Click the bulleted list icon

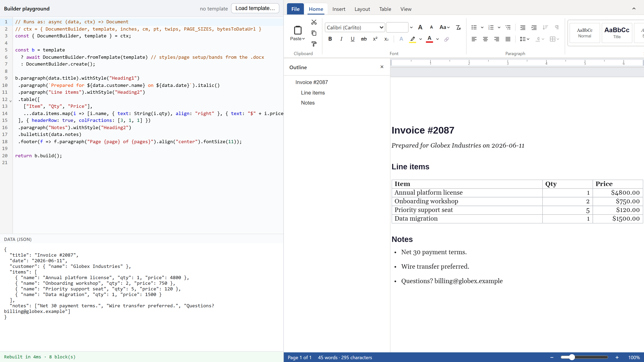coord(474,27)
